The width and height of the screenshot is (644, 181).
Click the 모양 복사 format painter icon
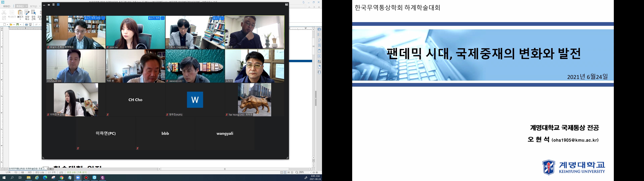point(27,13)
